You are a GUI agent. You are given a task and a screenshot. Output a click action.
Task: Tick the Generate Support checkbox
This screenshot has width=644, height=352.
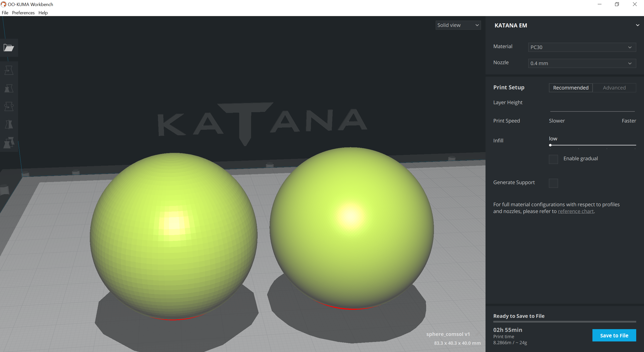coord(553,183)
